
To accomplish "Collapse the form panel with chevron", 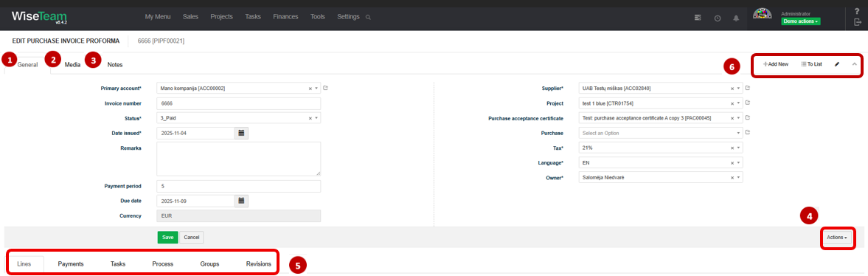I will point(854,64).
